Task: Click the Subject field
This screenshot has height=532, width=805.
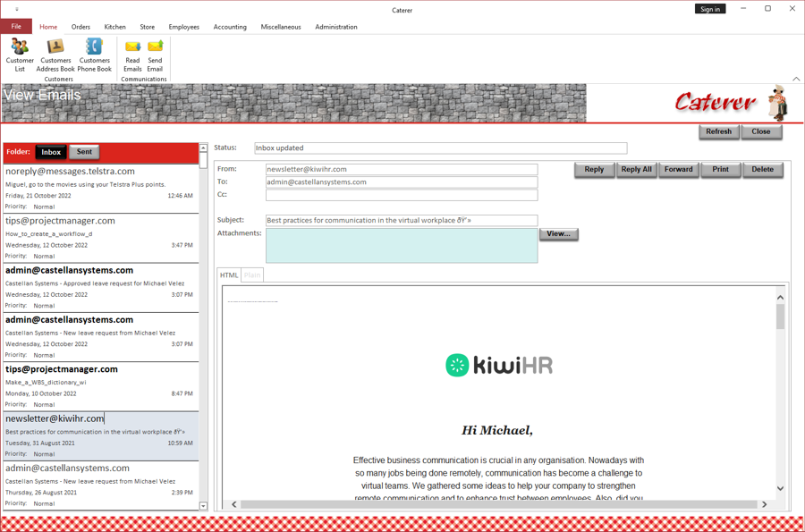Action: pos(402,220)
